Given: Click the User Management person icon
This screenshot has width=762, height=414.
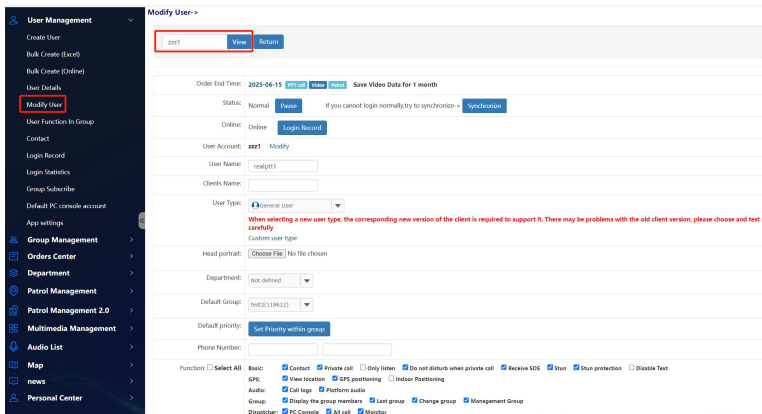Looking at the screenshot, I should [x=14, y=20].
